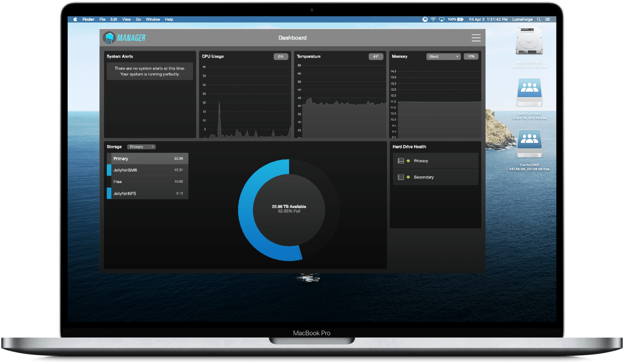Click the Primary drive icon in Hard Drive Health
The height and width of the screenshot is (364, 624).
401,161
